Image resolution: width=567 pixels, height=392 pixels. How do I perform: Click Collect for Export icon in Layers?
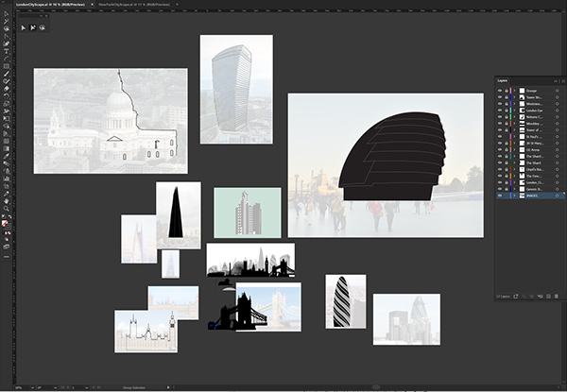(x=516, y=297)
